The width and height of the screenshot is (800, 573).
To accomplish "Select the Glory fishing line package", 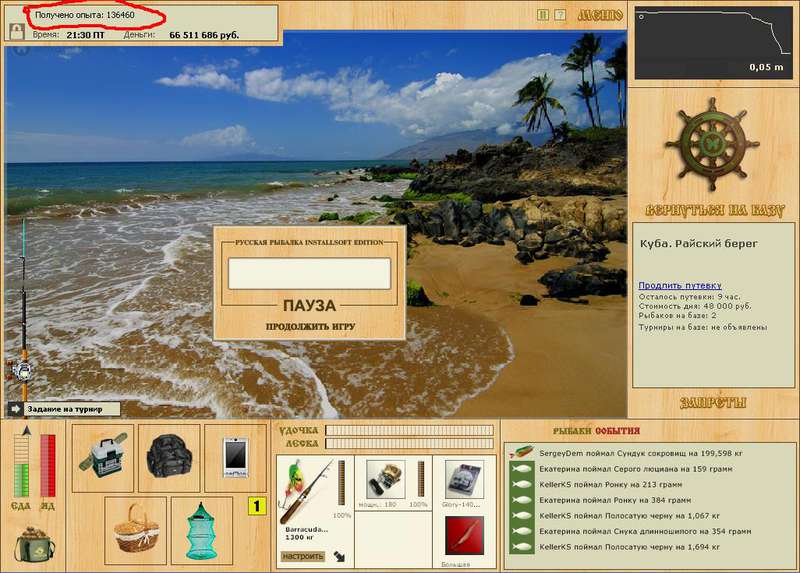I will 464,480.
